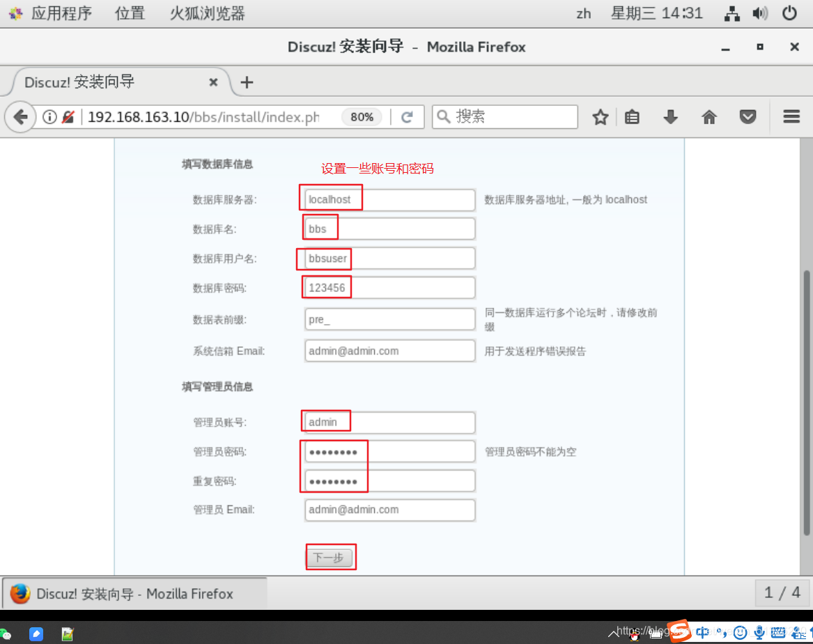Click the Firefox icon in bottom taskbar
Viewport: 813px width, 644px height.
click(x=20, y=593)
